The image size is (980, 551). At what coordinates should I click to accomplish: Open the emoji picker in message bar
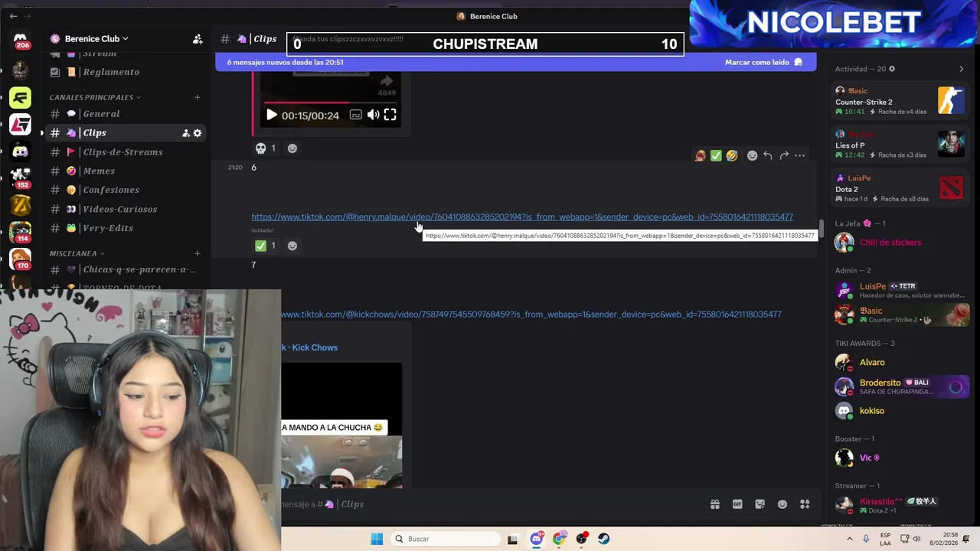[782, 504]
